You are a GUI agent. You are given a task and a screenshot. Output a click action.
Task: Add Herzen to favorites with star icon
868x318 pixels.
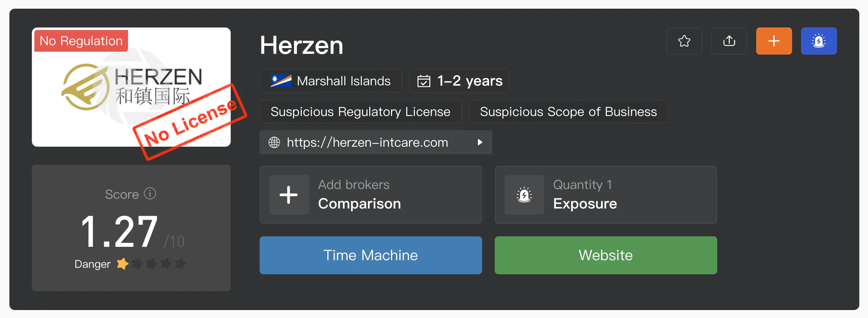[684, 41]
